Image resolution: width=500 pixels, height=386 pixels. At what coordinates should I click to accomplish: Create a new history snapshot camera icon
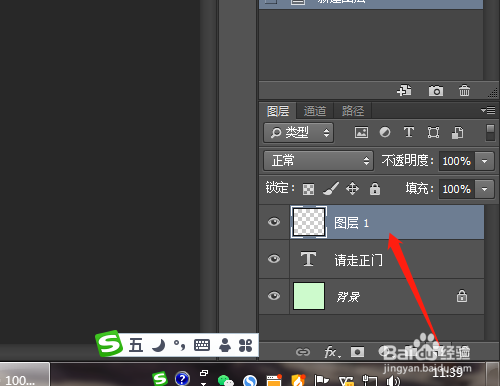pyautogui.click(x=436, y=91)
